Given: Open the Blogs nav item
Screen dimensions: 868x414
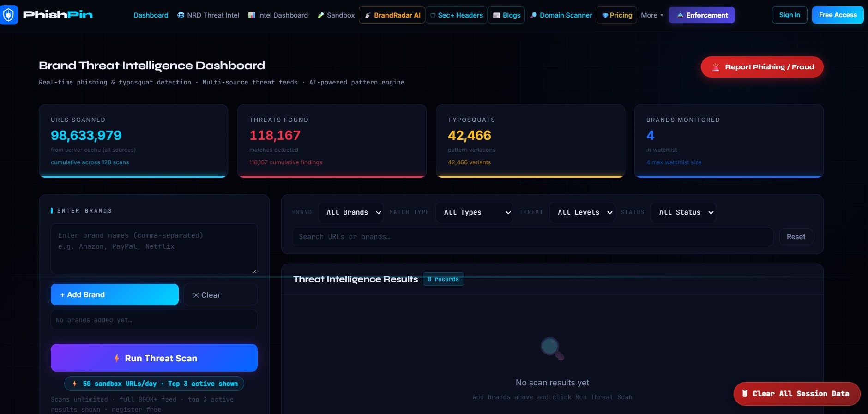Looking at the screenshot, I should (x=506, y=15).
